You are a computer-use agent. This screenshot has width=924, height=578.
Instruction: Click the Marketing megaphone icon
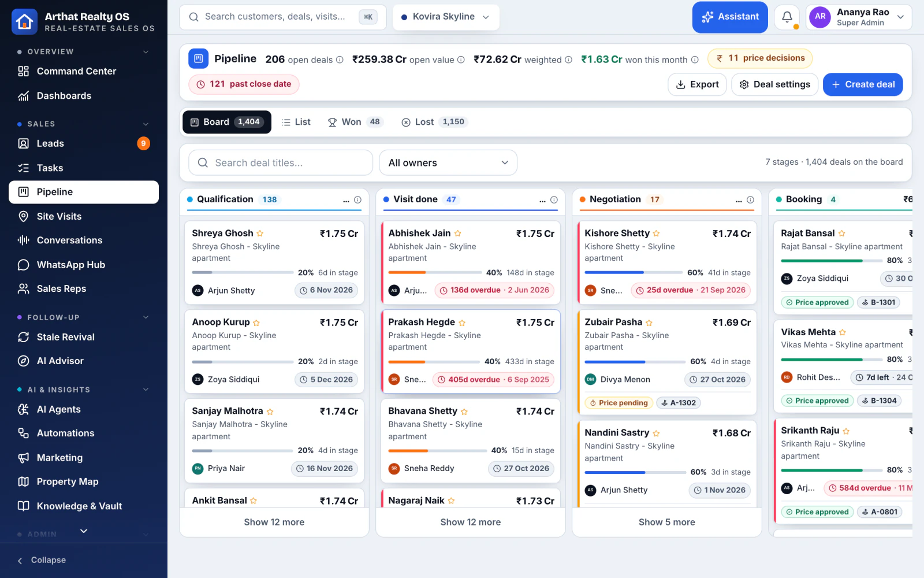pos(23,458)
